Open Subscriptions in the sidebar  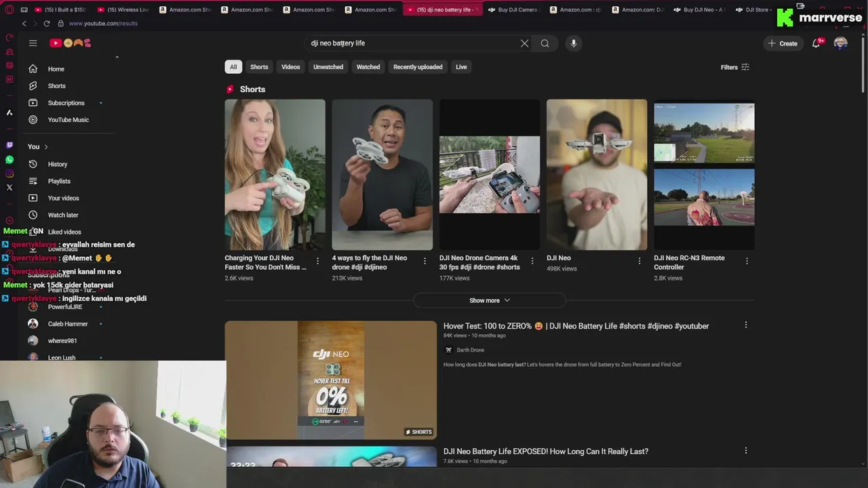[68, 103]
